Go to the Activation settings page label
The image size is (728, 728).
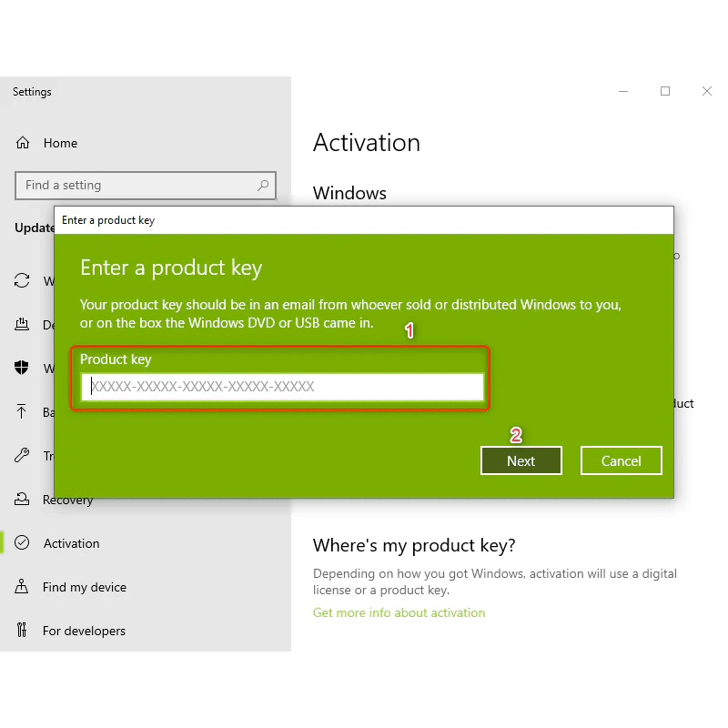71,543
